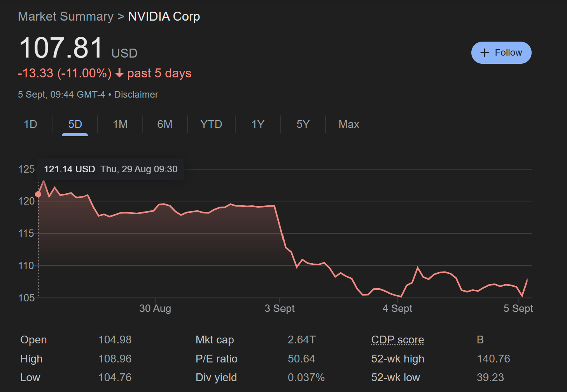This screenshot has width=567, height=392.
Task: Click the plus icon on the Follow button
Action: tap(484, 53)
